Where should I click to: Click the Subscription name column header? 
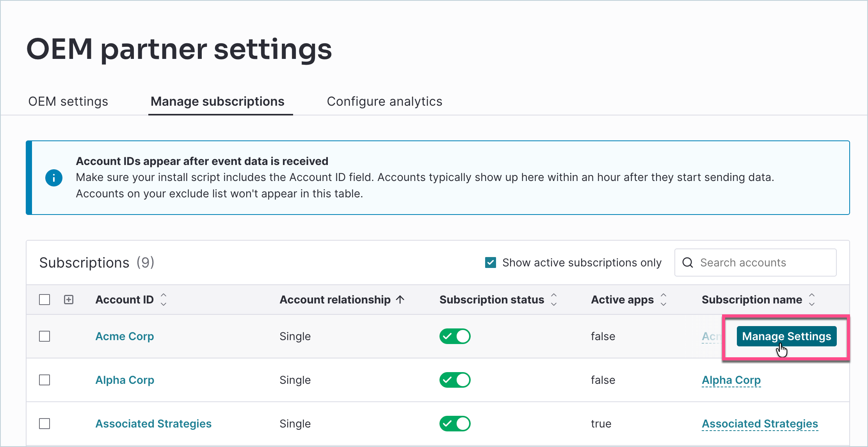752,300
